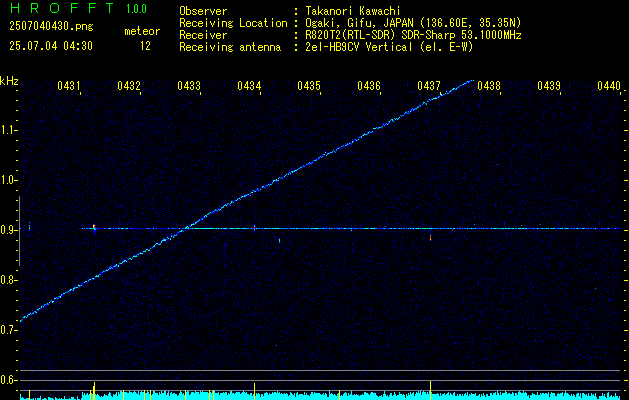
Task: Click the HROFFT 1.0.0 title text
Action: [x=78, y=8]
